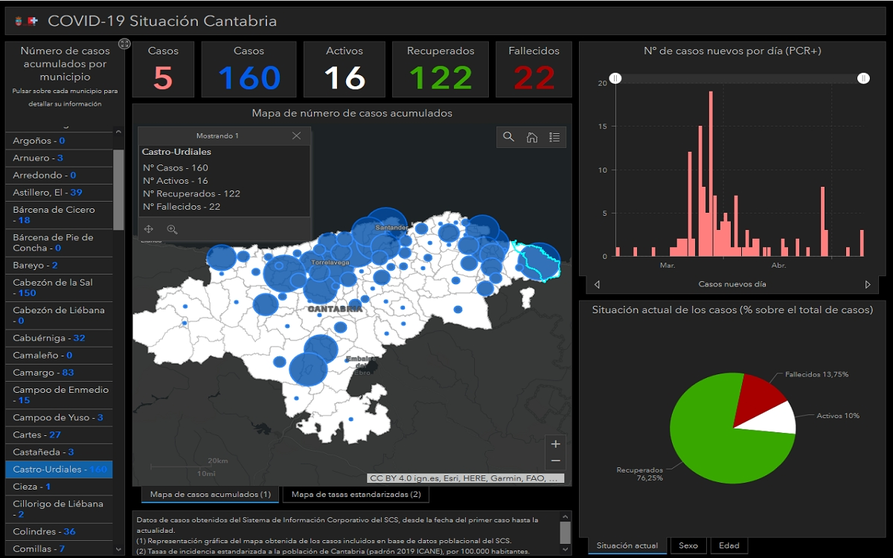Image resolution: width=893 pixels, height=558 pixels.
Task: Select Campoo de Yuso municipality
Action: pyautogui.click(x=59, y=417)
